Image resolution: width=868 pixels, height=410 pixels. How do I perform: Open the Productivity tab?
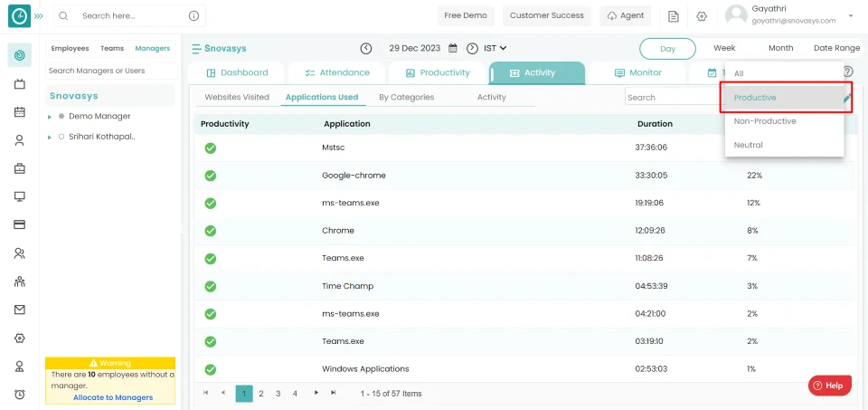pos(437,72)
